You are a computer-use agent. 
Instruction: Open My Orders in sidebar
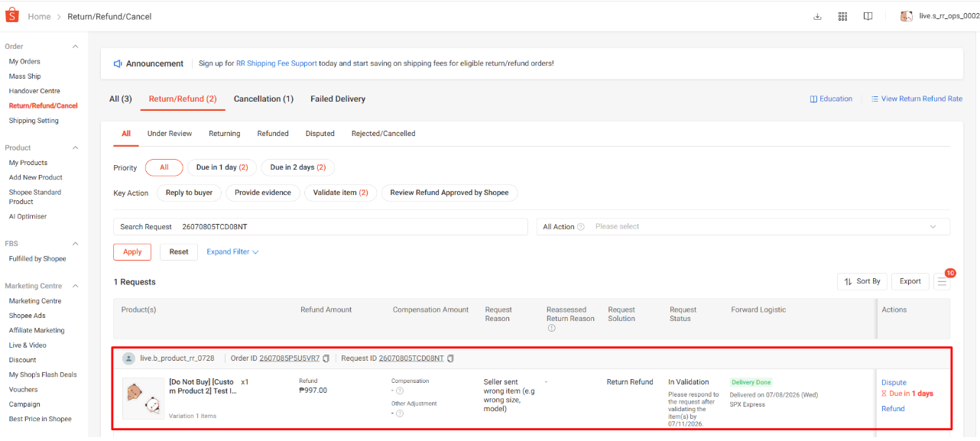[x=24, y=61]
